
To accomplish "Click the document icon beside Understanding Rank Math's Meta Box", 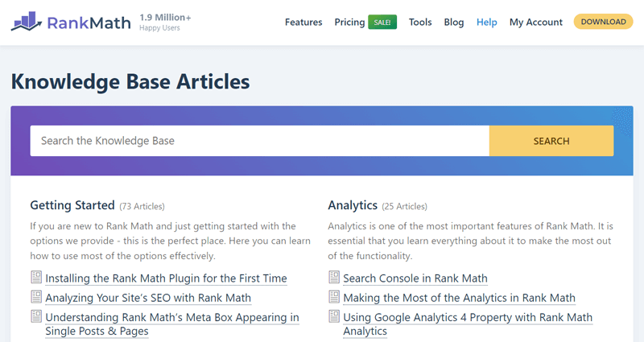I will tap(36, 316).
